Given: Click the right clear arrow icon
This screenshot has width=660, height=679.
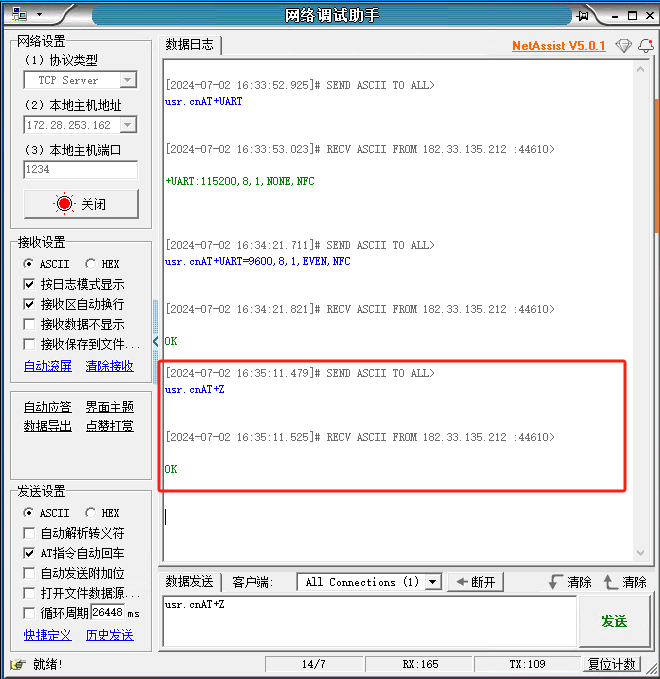Looking at the screenshot, I should 611,582.
